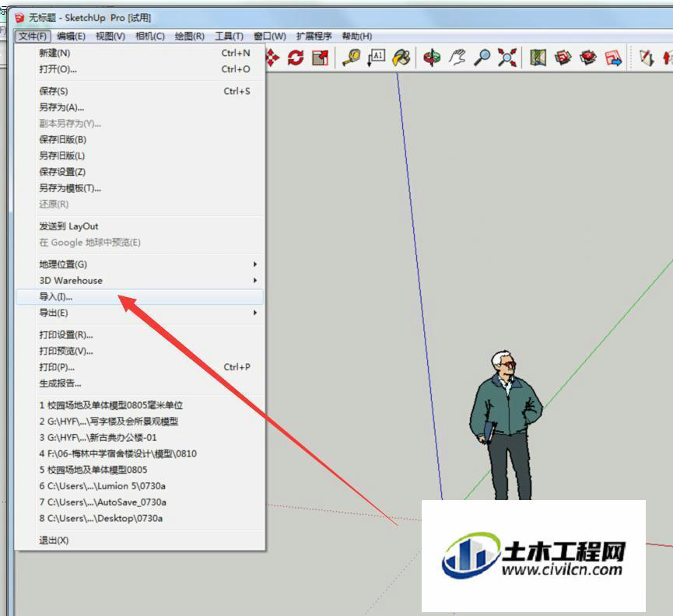This screenshot has height=616, width=673.
Task: Open the 绘图(R) menu
Action: tap(189, 36)
